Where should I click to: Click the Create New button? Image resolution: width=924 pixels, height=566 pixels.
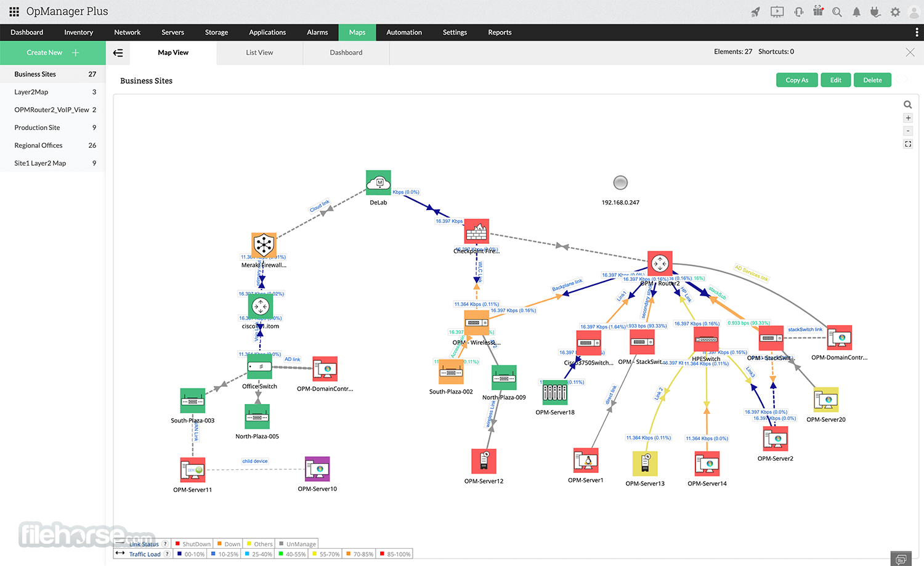[53, 53]
